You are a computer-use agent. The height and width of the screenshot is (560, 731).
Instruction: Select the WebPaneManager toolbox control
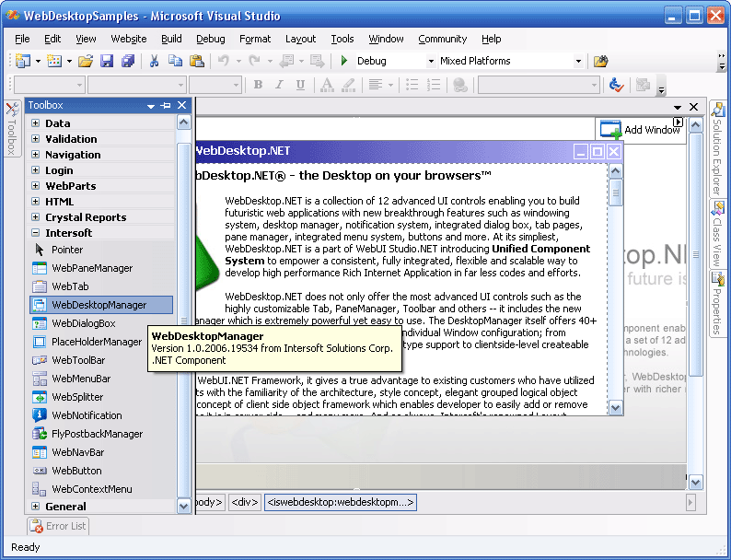point(91,268)
